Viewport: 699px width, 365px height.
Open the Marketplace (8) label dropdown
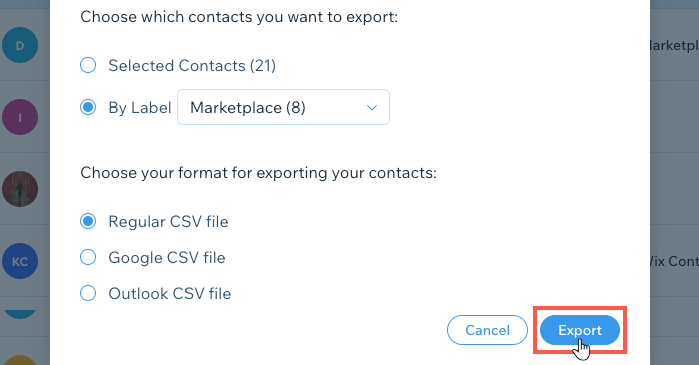[284, 107]
